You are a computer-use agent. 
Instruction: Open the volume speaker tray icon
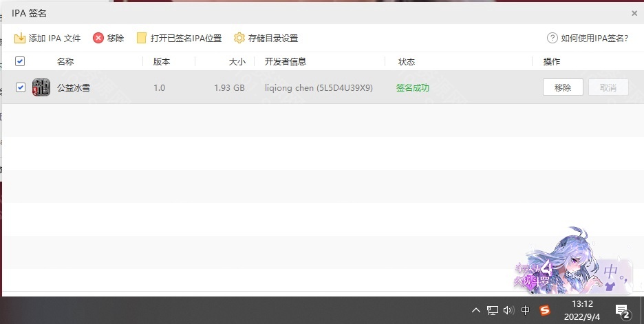(x=508, y=310)
